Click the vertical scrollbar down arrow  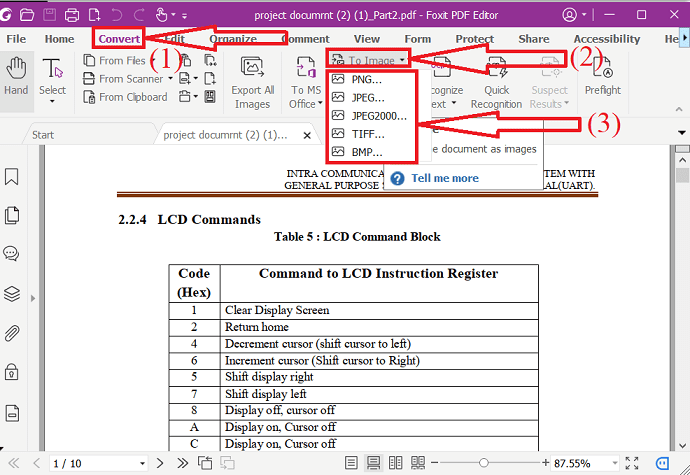click(x=682, y=446)
